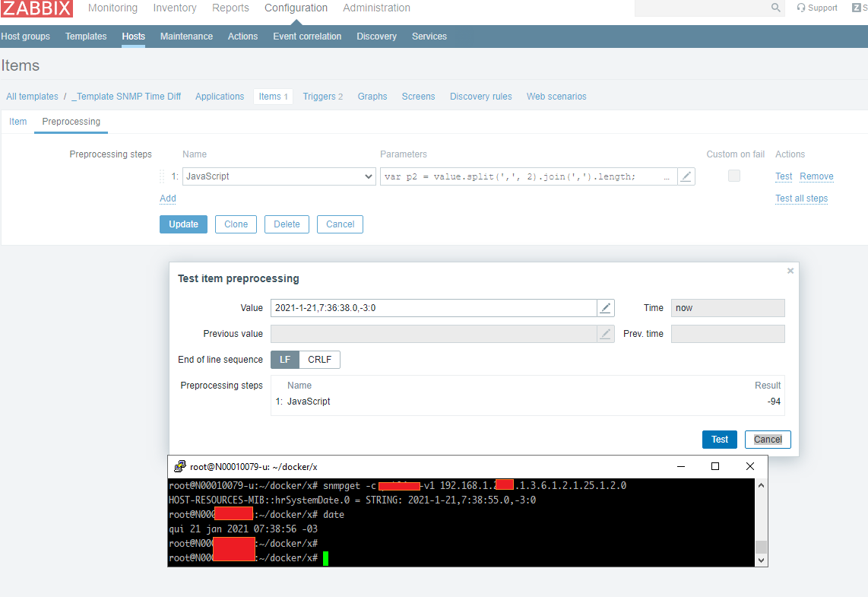Image resolution: width=868 pixels, height=597 pixels.
Task: Go to Actions submenu
Action: pyautogui.click(x=243, y=37)
